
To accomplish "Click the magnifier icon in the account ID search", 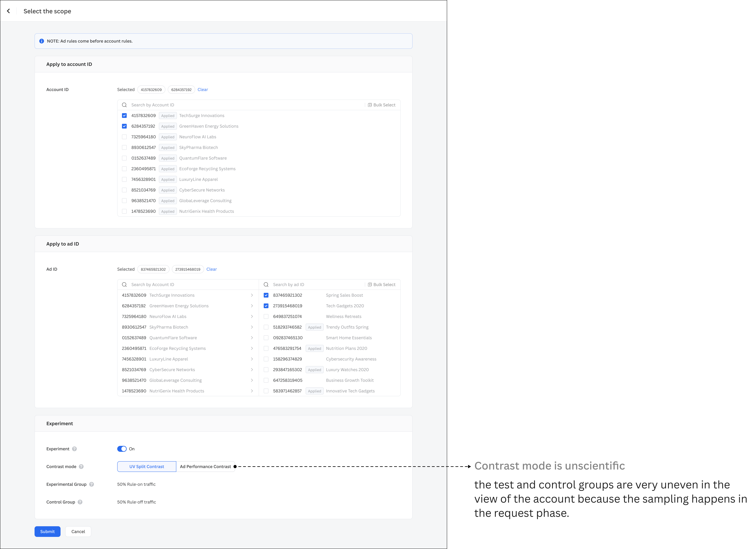I will pyautogui.click(x=124, y=105).
